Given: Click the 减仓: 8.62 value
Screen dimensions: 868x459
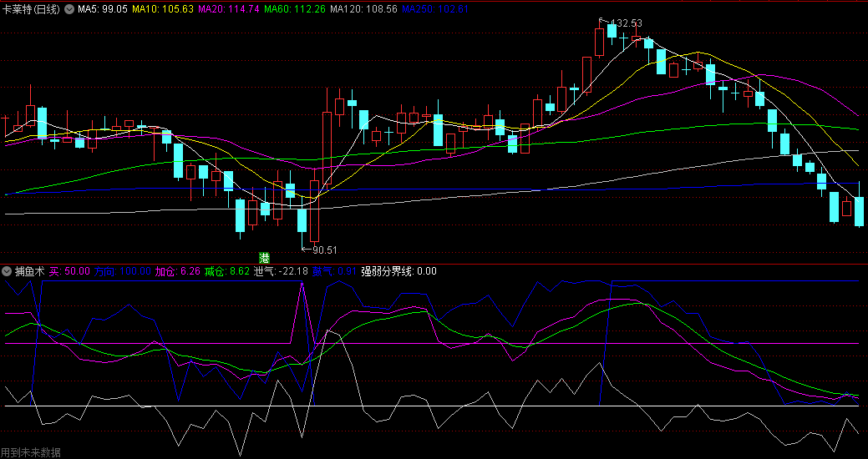Looking at the screenshot, I should point(227,271).
